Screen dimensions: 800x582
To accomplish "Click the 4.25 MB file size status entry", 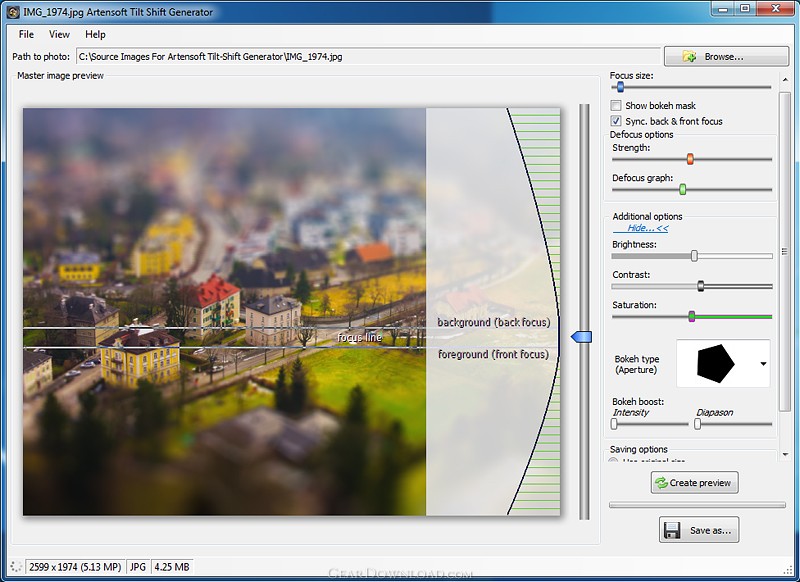I will [172, 567].
